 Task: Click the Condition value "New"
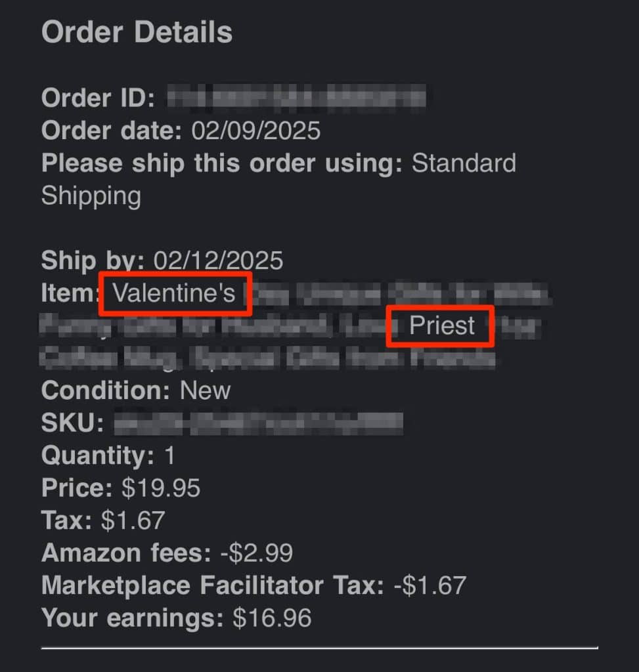(x=206, y=390)
